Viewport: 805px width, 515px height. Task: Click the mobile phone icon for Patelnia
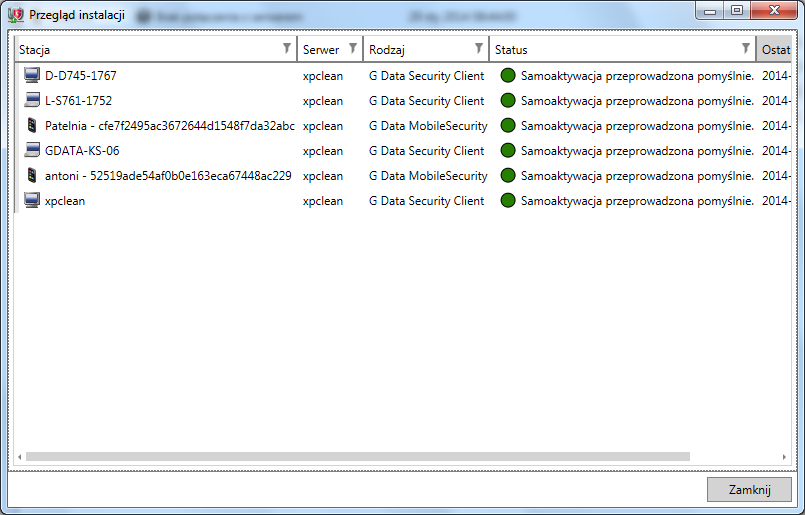pyautogui.click(x=32, y=125)
